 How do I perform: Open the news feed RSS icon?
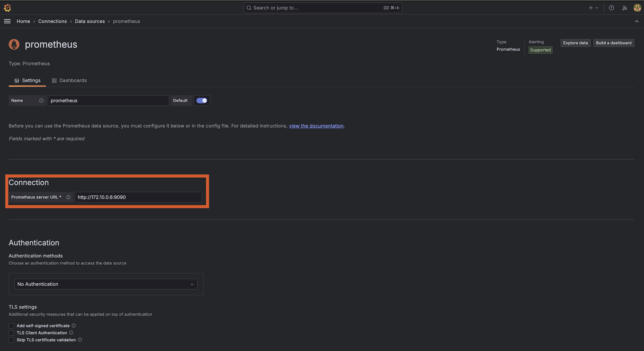625,8
